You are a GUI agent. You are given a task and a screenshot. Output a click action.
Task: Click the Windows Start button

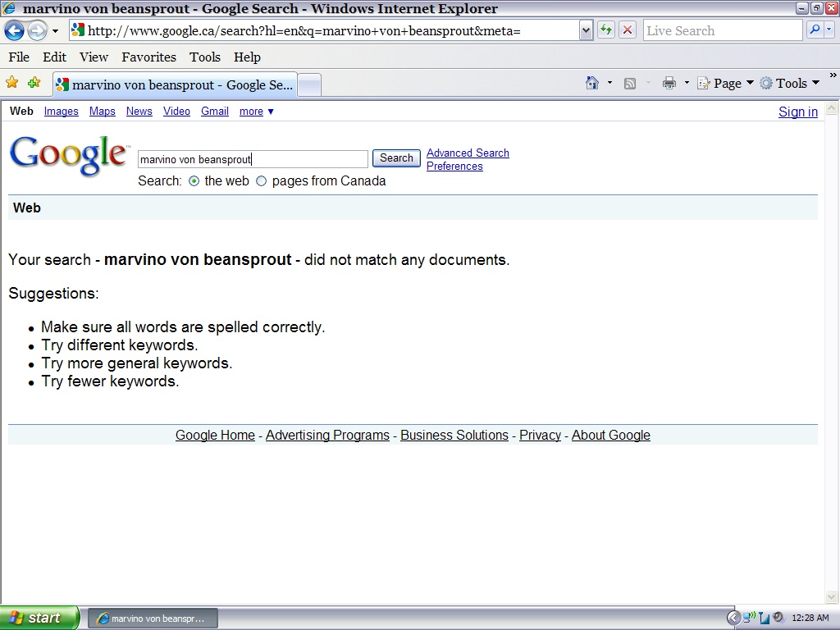(x=39, y=618)
